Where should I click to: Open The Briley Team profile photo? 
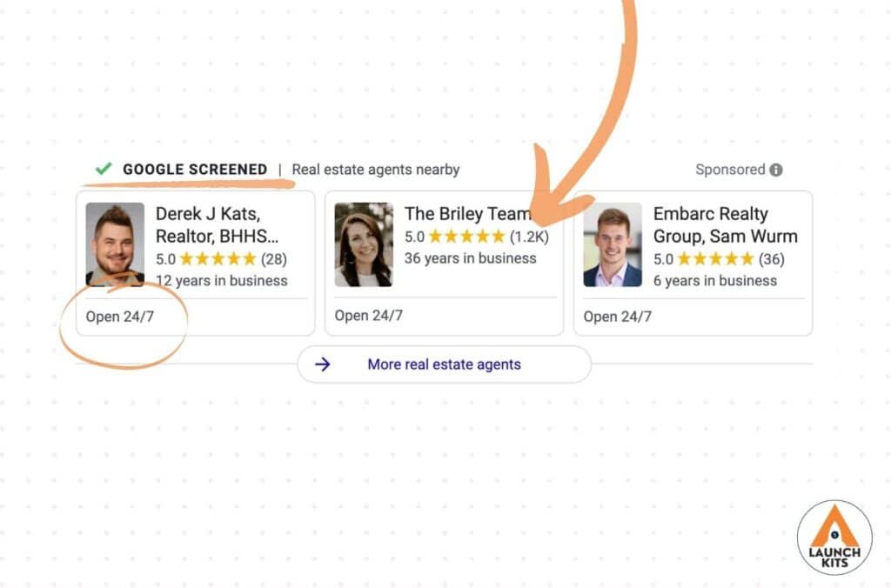[x=364, y=244]
